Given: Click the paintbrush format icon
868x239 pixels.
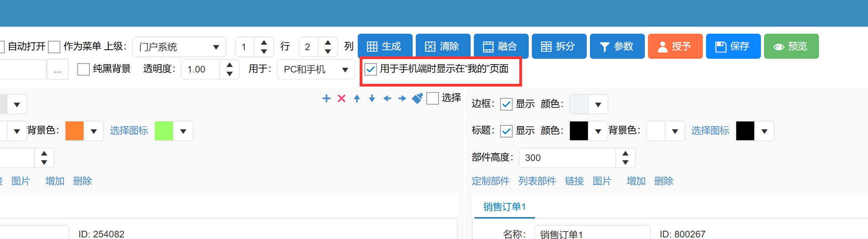Looking at the screenshot, I should (x=417, y=98).
